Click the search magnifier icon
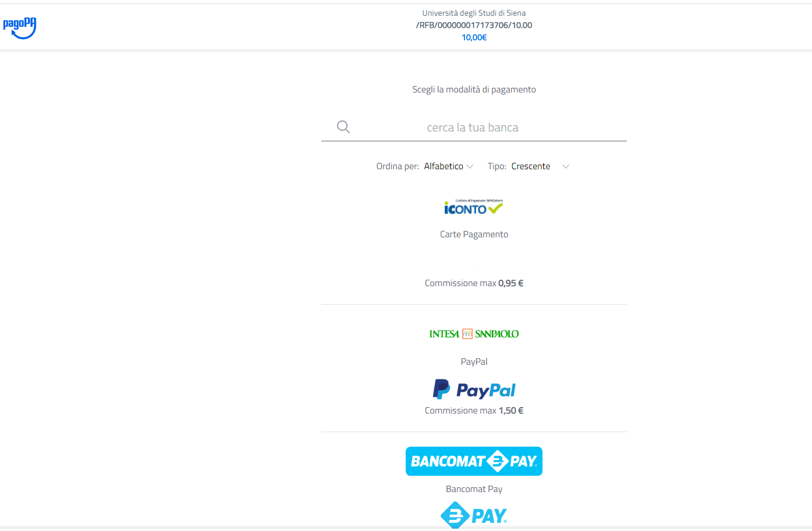 coord(343,127)
